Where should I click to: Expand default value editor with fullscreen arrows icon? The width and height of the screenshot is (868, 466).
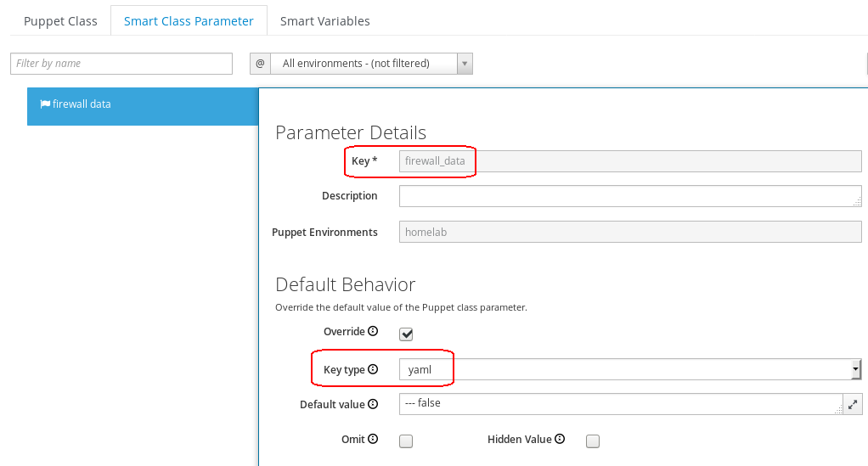[853, 404]
